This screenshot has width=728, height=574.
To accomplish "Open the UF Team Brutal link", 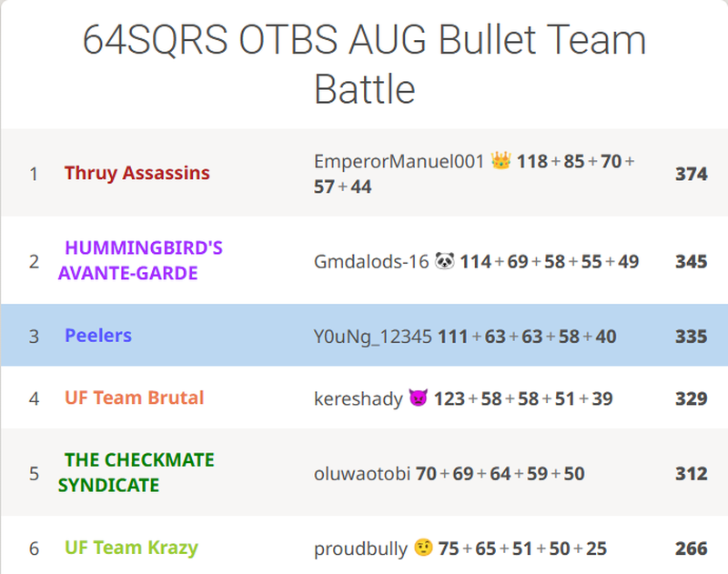I will pos(134,398).
